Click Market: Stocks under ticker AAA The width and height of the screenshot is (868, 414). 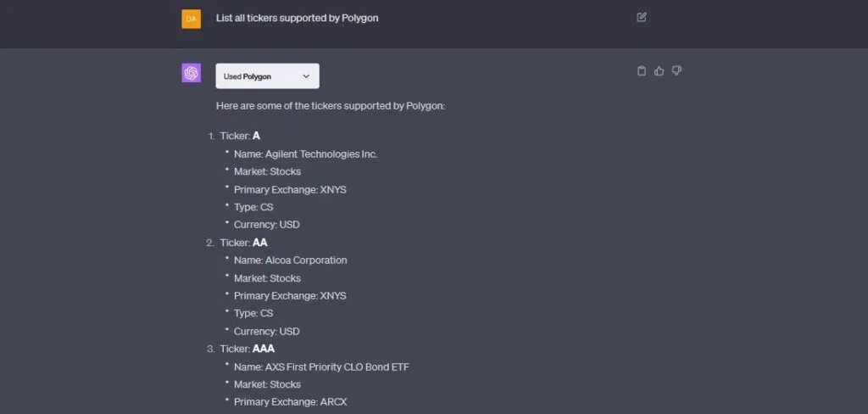pos(267,384)
